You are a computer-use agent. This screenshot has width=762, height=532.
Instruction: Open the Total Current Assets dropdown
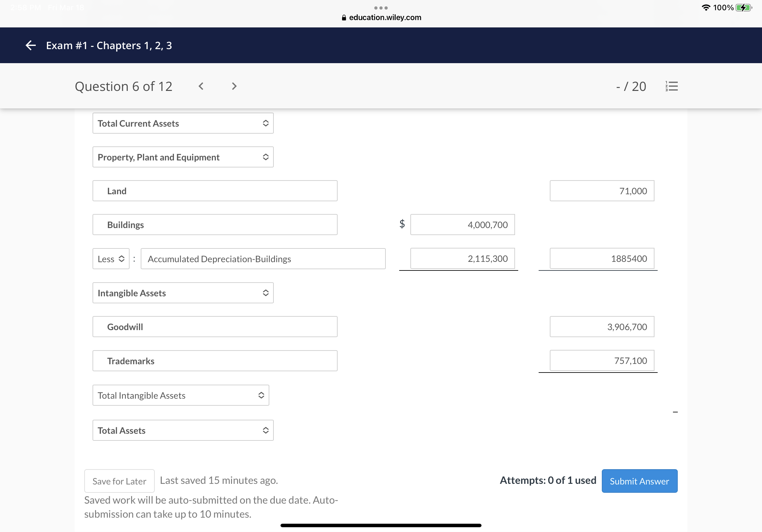click(183, 123)
